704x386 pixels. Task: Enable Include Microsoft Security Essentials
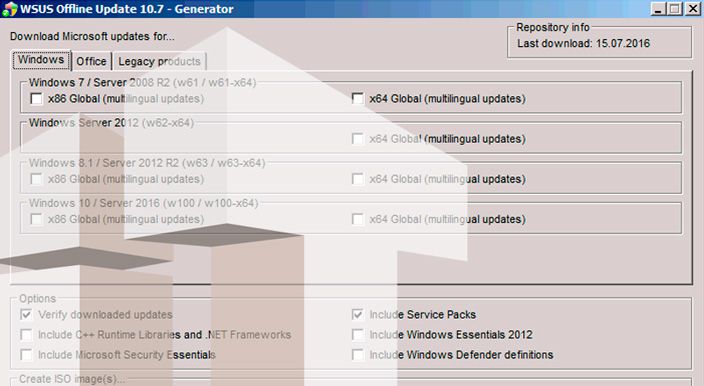pyautogui.click(x=26, y=355)
